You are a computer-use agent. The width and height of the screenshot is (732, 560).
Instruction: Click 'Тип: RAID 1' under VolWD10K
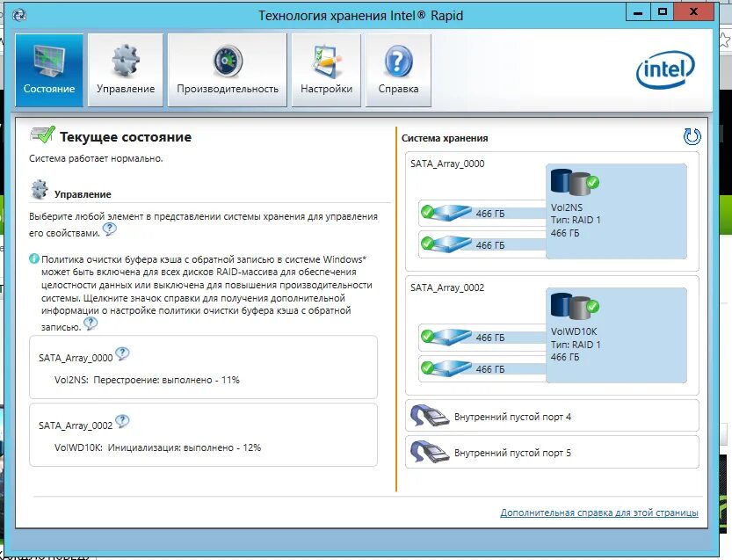576,345
